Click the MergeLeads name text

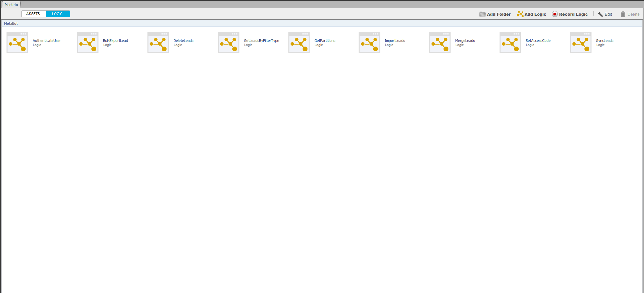point(465,41)
